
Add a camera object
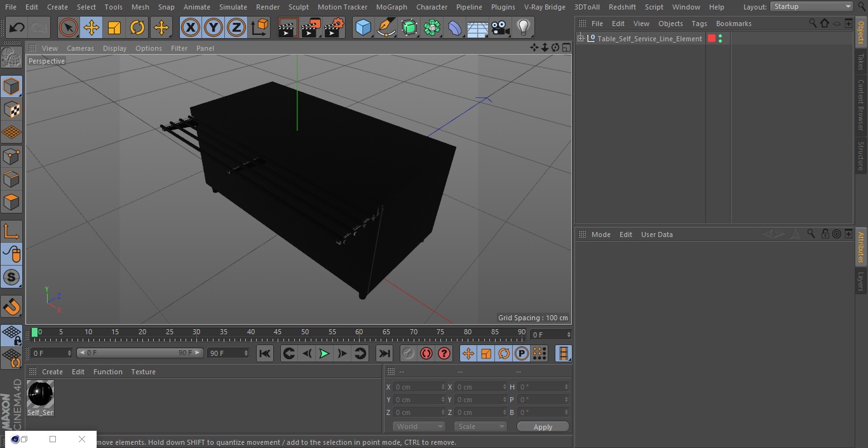tap(501, 28)
